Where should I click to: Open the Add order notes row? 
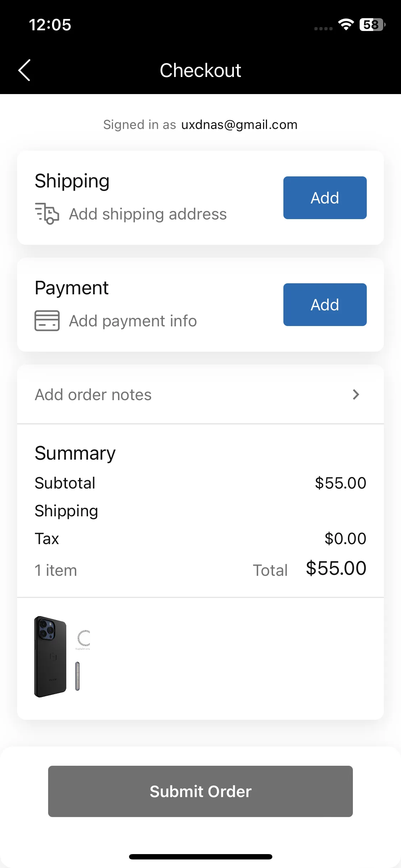click(x=200, y=394)
